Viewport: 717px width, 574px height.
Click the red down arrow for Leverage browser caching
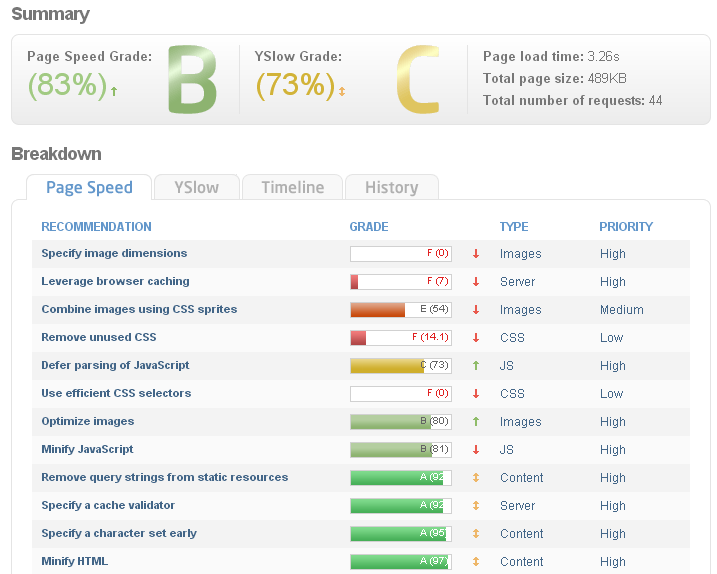pyautogui.click(x=476, y=282)
